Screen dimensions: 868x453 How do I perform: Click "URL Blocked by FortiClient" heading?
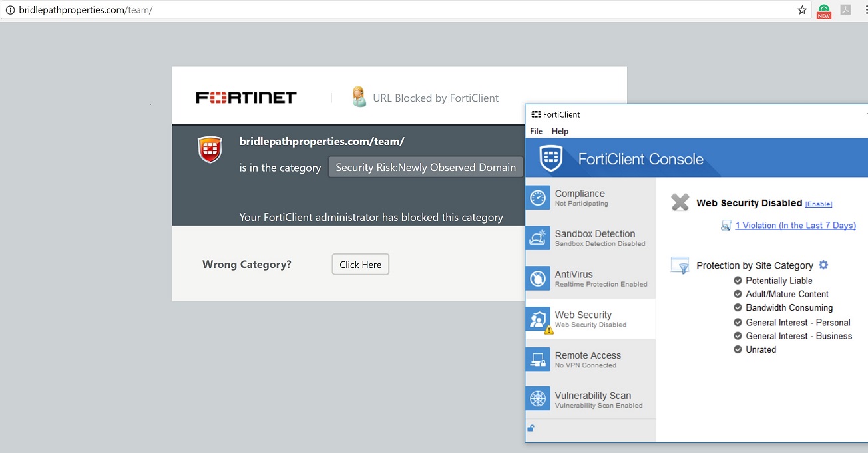click(x=435, y=98)
